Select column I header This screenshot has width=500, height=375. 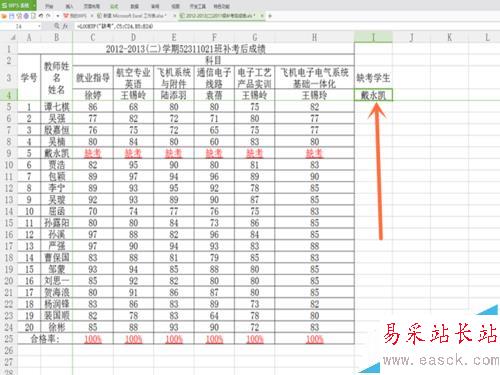click(373, 37)
